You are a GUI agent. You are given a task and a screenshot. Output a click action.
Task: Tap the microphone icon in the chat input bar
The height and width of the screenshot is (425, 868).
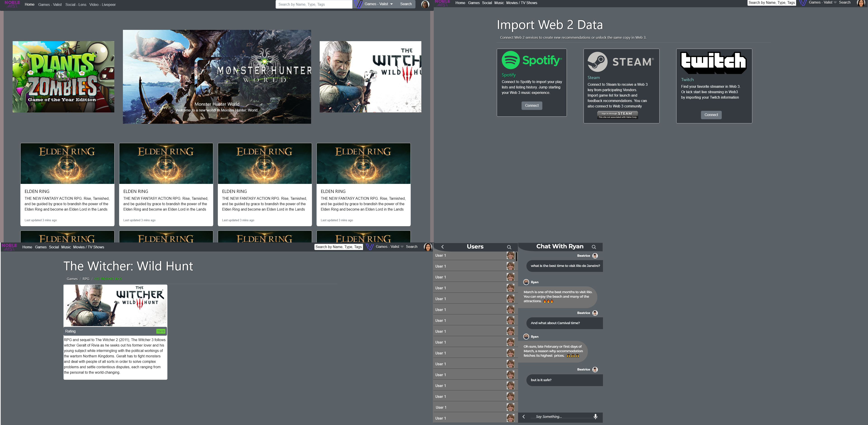pyautogui.click(x=595, y=417)
